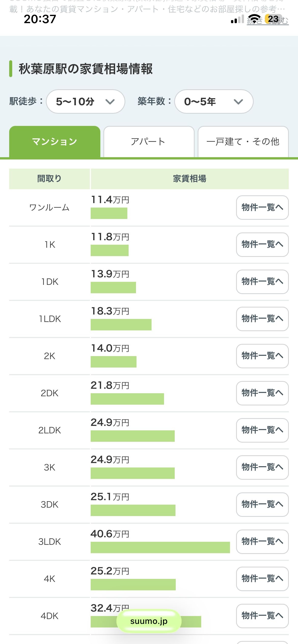
Task: Tap the 40.6万円 rent bar for 3LDK
Action: 160,547
